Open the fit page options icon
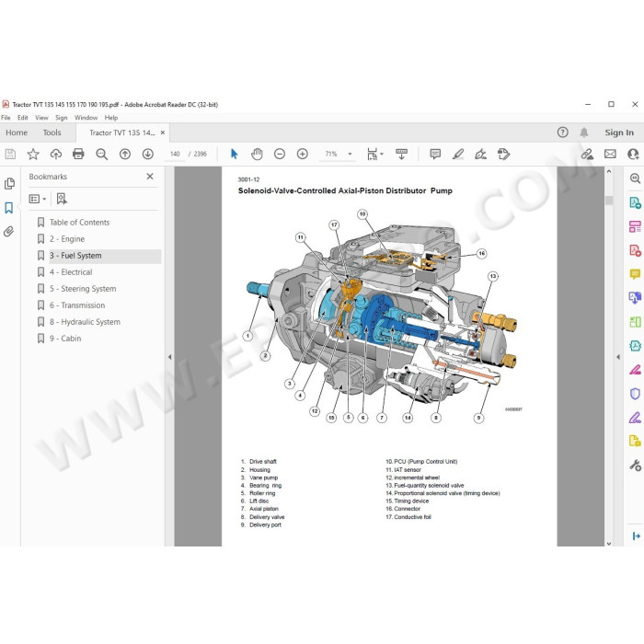644x644 pixels. point(374,154)
